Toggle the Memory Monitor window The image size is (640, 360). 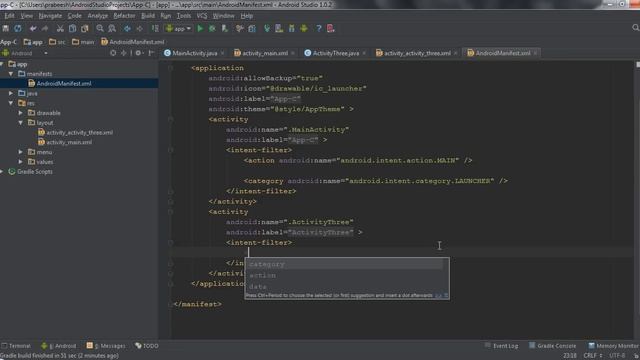(613, 346)
